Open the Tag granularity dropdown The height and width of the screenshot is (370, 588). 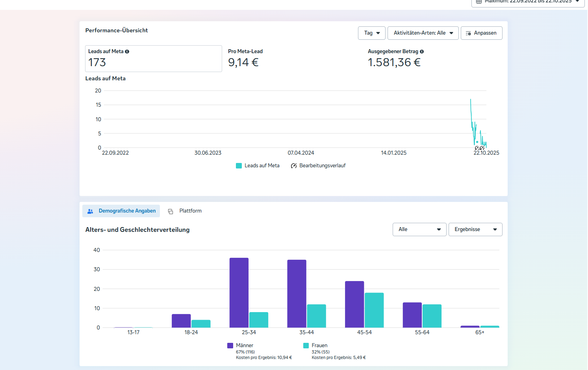[x=371, y=33]
